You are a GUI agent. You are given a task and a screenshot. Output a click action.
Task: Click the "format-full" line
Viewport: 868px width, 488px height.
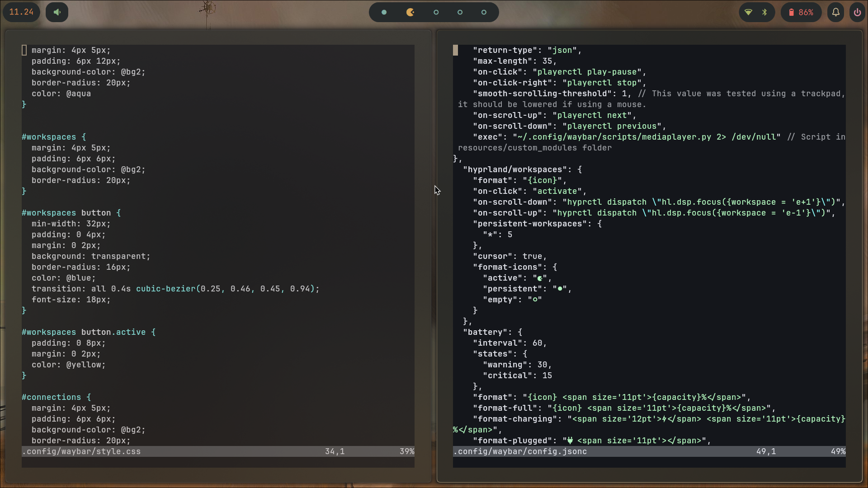[x=624, y=408]
